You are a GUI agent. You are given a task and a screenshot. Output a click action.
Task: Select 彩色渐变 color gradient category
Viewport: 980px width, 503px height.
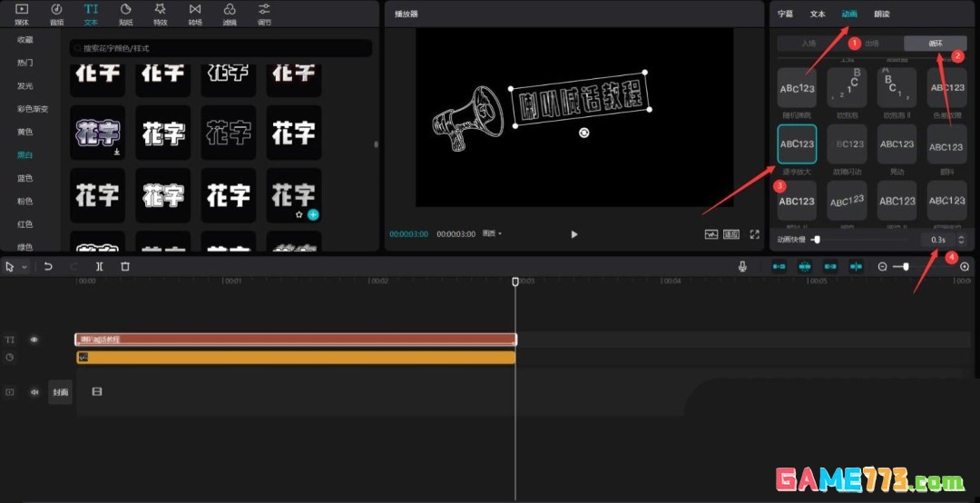click(33, 109)
